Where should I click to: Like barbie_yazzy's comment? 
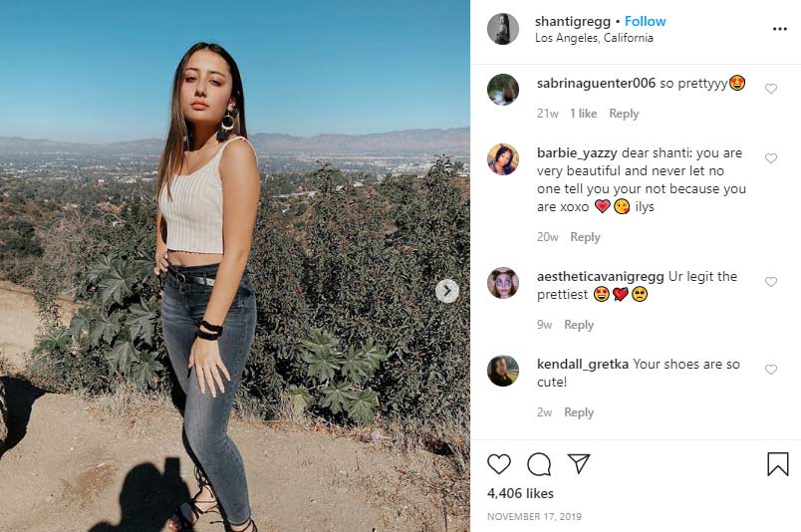[770, 158]
